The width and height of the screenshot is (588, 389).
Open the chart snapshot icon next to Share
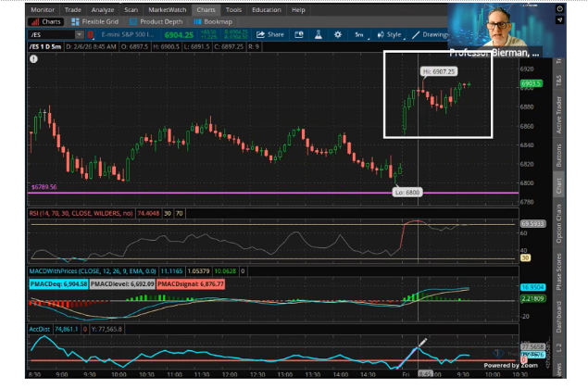(299, 34)
